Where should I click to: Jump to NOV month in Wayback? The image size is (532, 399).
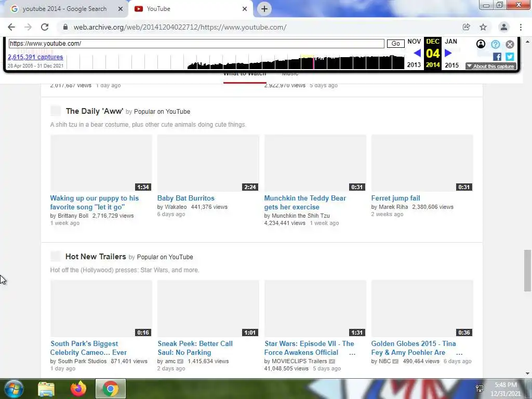click(414, 42)
